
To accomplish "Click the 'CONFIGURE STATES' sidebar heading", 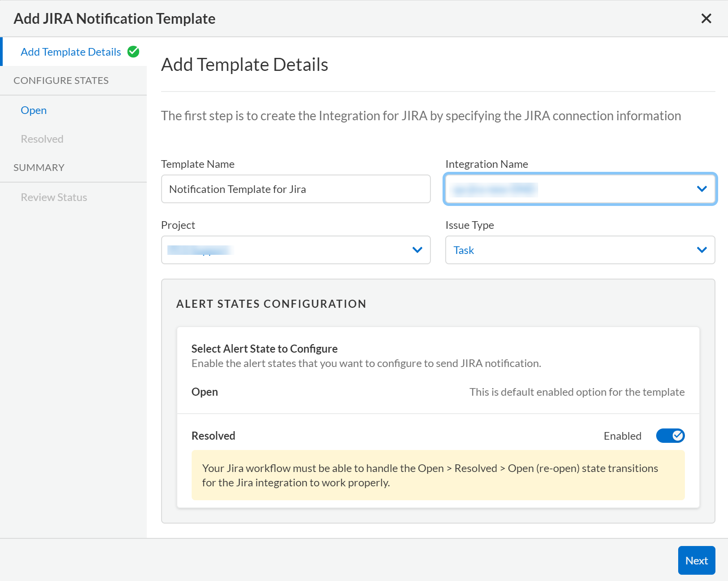I will [x=61, y=81].
